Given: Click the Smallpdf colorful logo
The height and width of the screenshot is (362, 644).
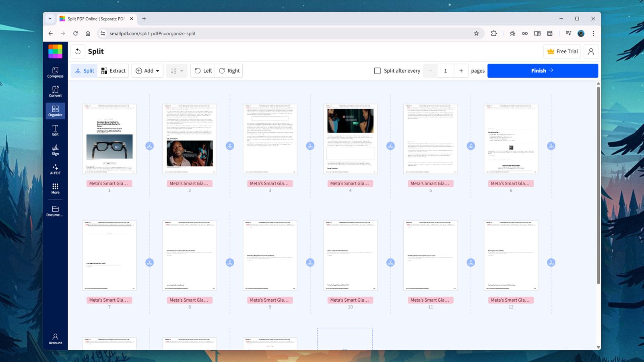Looking at the screenshot, I should pyautogui.click(x=55, y=51).
